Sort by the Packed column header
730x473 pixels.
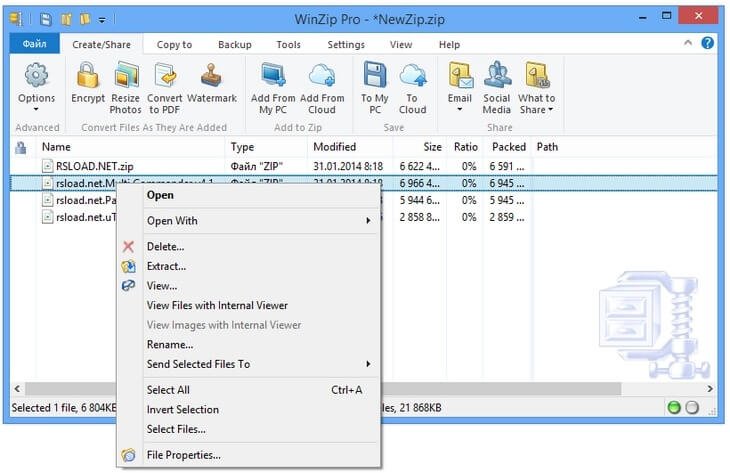pyautogui.click(x=507, y=147)
